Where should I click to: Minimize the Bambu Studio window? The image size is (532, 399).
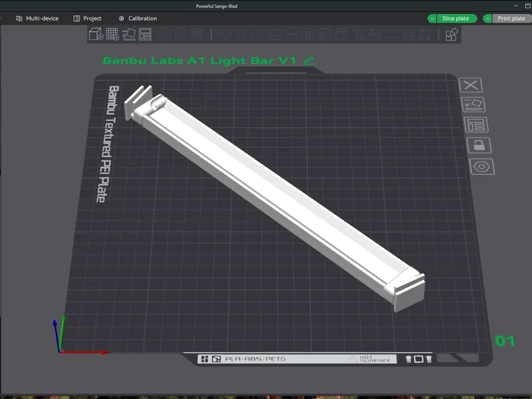(x=515, y=6)
